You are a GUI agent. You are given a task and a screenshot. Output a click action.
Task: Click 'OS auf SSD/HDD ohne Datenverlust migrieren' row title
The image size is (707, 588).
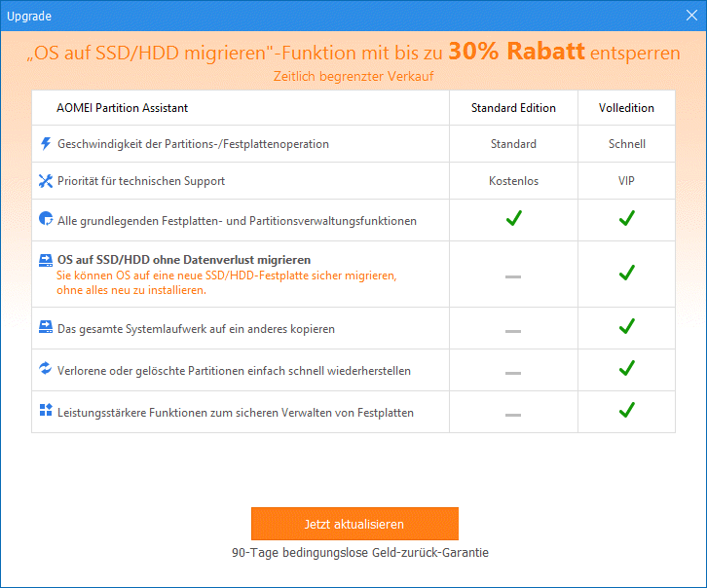tap(184, 260)
